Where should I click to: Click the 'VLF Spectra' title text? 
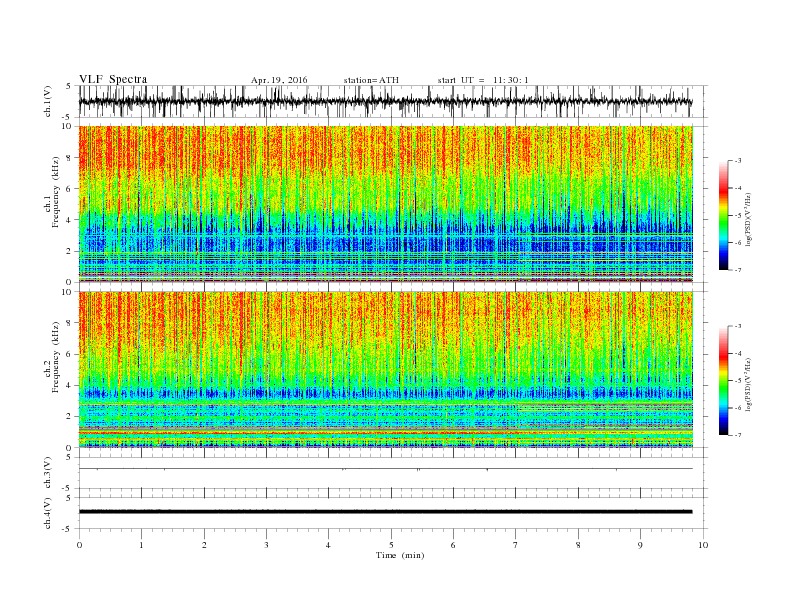[x=113, y=79]
